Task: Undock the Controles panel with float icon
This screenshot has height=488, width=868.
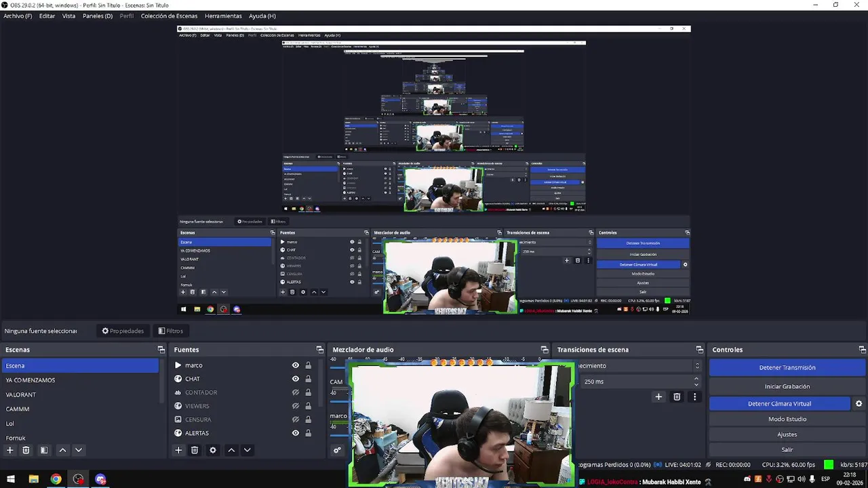Action: tap(863, 350)
